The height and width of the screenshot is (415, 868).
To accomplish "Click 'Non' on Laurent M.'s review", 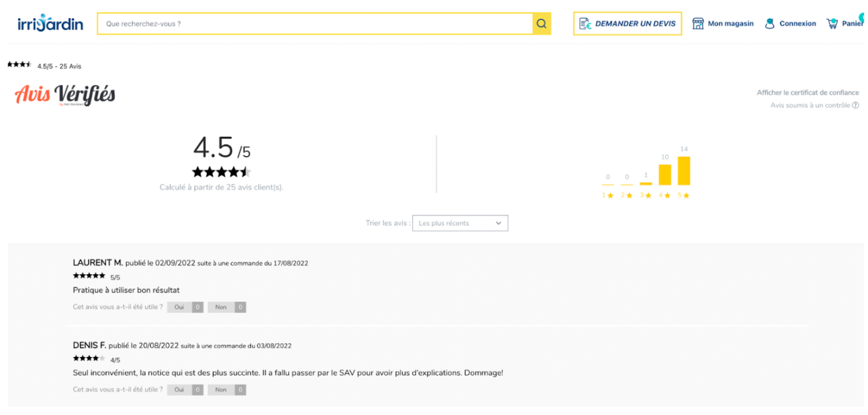I will click(x=220, y=307).
